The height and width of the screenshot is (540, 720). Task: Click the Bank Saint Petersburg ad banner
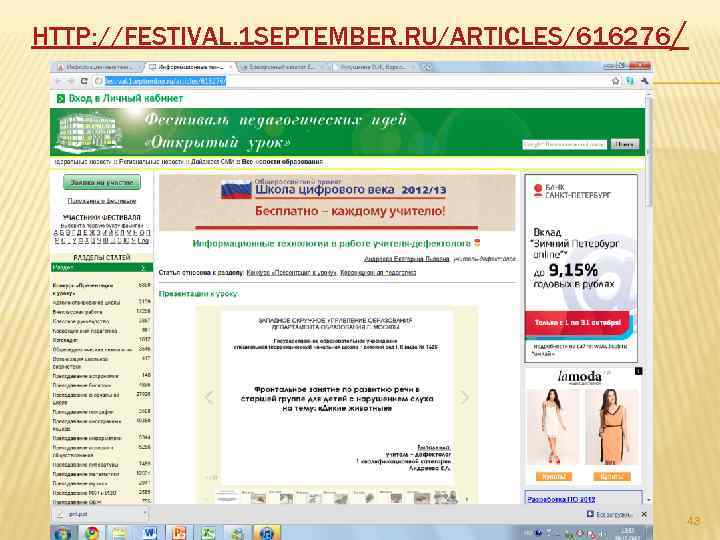[x=581, y=268]
